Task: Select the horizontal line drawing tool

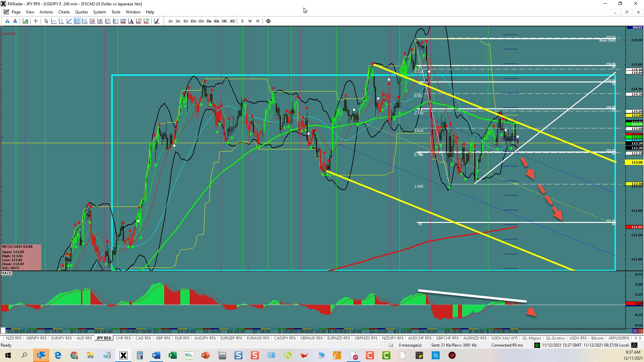Action: click(54, 21)
